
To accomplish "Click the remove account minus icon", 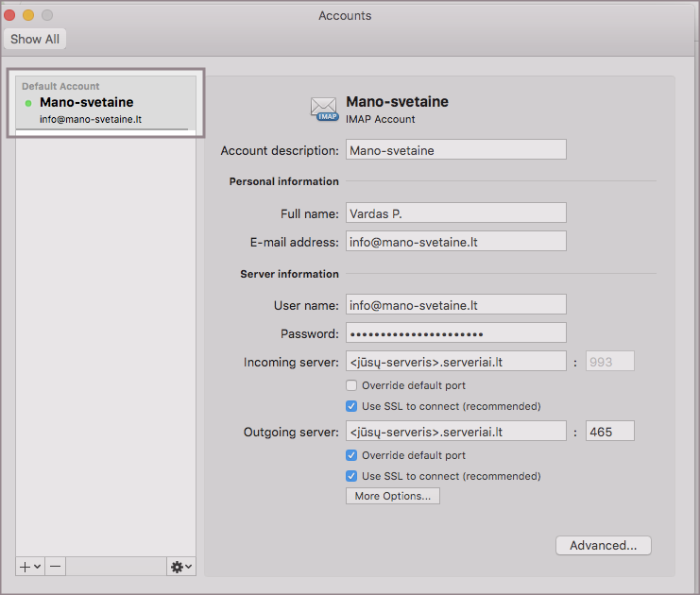I will point(56,566).
